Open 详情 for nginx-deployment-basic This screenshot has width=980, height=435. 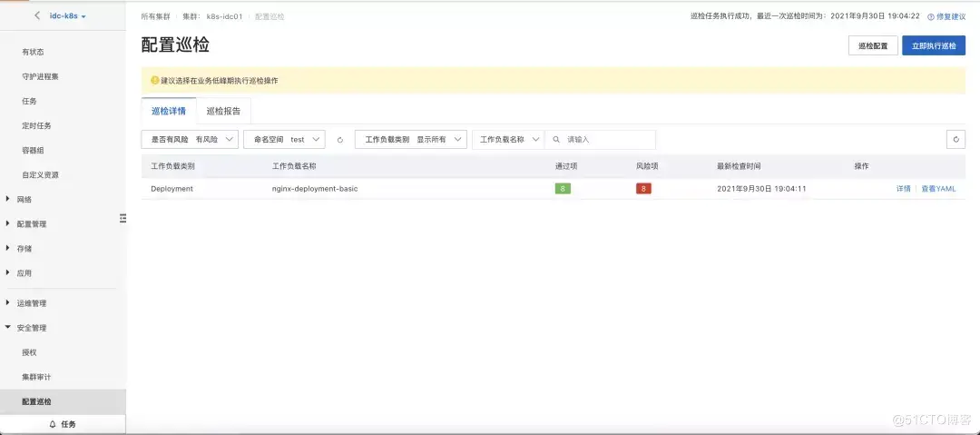pos(903,188)
